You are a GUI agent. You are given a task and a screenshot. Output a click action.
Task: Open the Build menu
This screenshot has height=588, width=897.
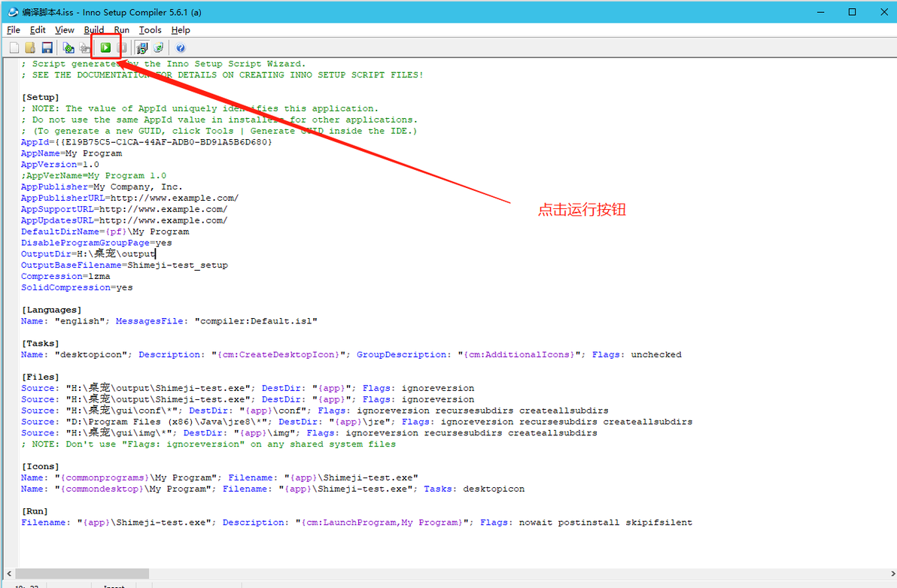[94, 30]
